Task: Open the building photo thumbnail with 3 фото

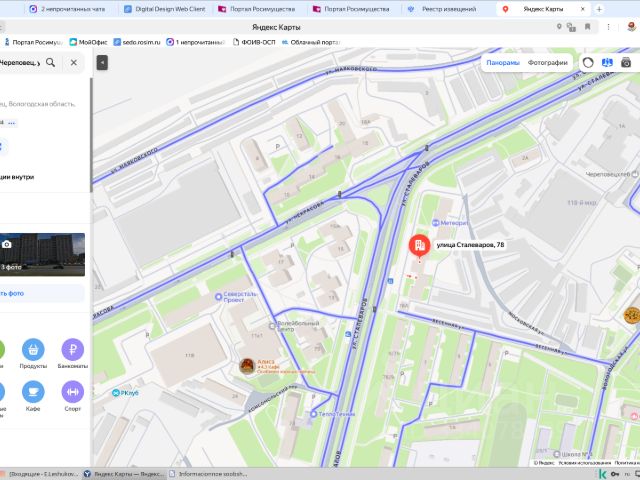Action: pos(42,255)
